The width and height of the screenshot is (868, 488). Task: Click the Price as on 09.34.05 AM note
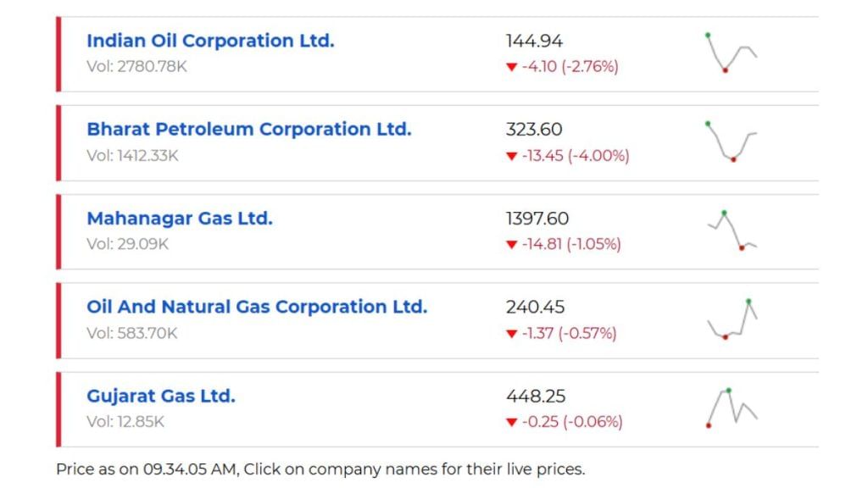pos(320,469)
